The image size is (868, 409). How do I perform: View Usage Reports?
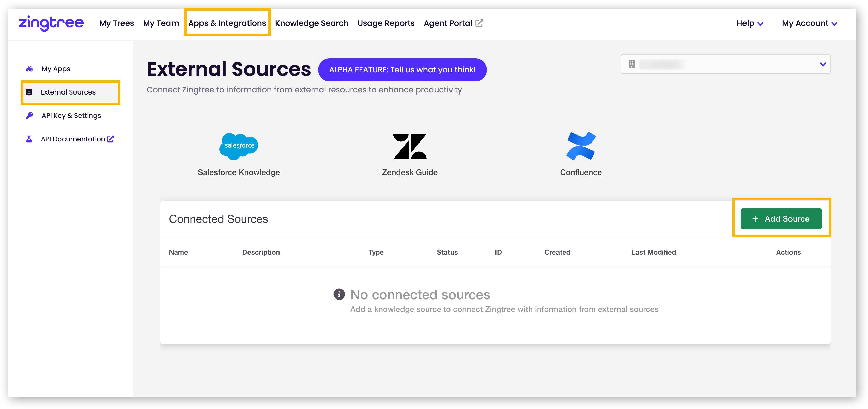[x=386, y=23]
